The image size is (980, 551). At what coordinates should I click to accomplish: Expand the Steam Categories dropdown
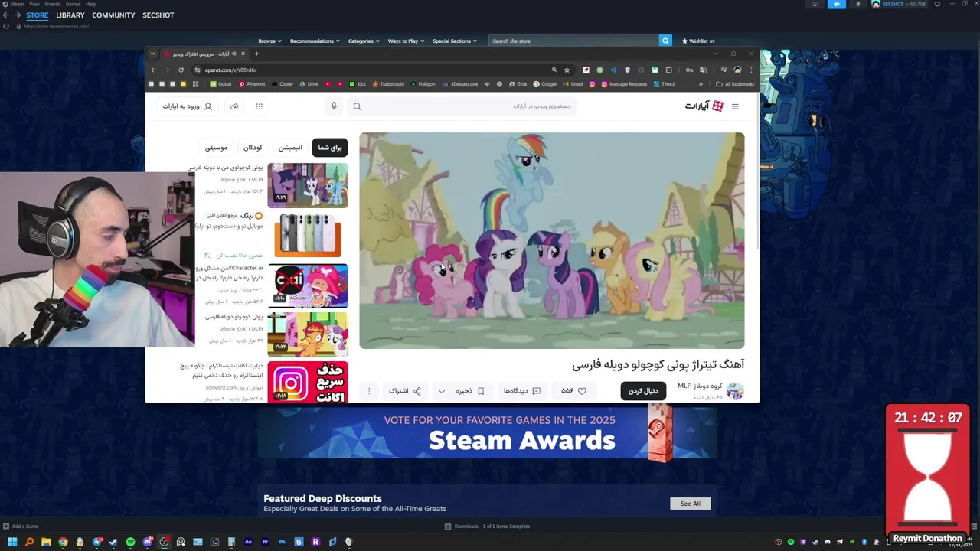tap(364, 41)
